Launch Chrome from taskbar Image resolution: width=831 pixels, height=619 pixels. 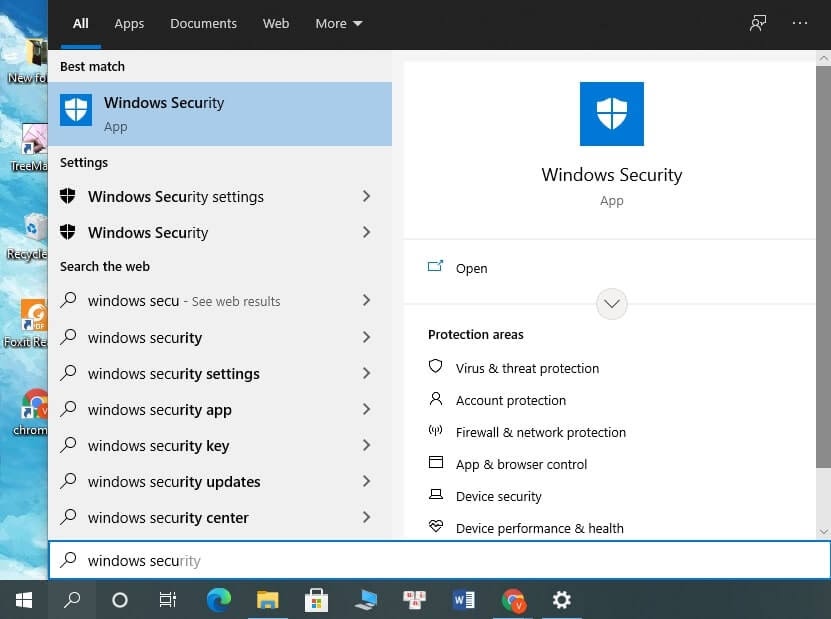point(513,600)
